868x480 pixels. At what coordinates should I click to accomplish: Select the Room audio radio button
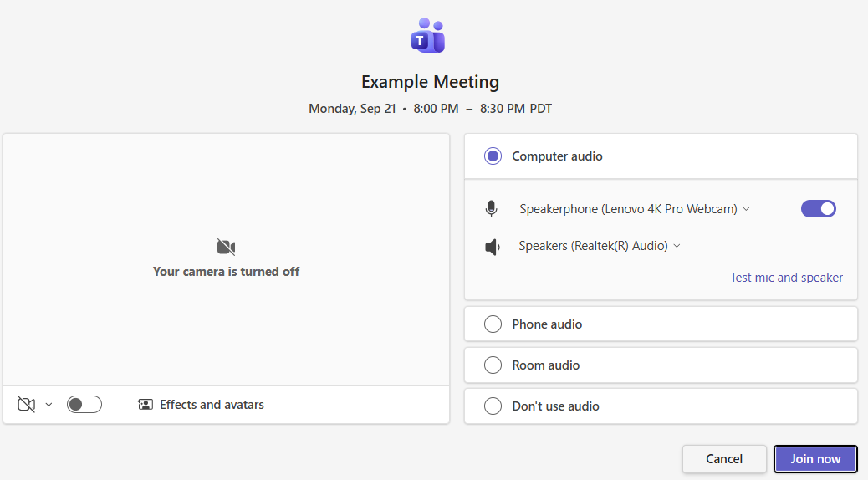pyautogui.click(x=493, y=365)
